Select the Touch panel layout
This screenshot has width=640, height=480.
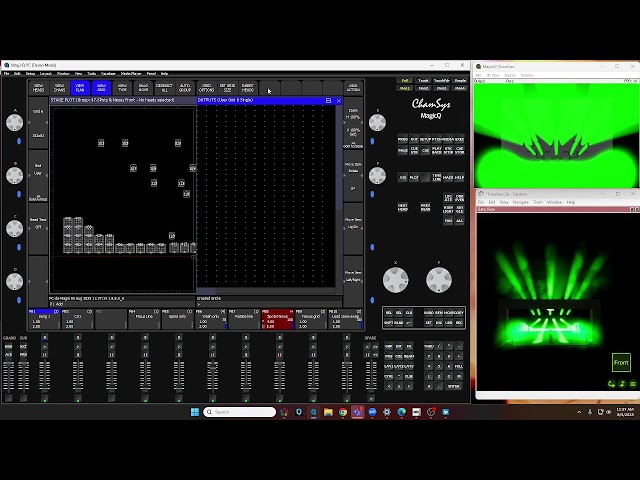[x=423, y=80]
